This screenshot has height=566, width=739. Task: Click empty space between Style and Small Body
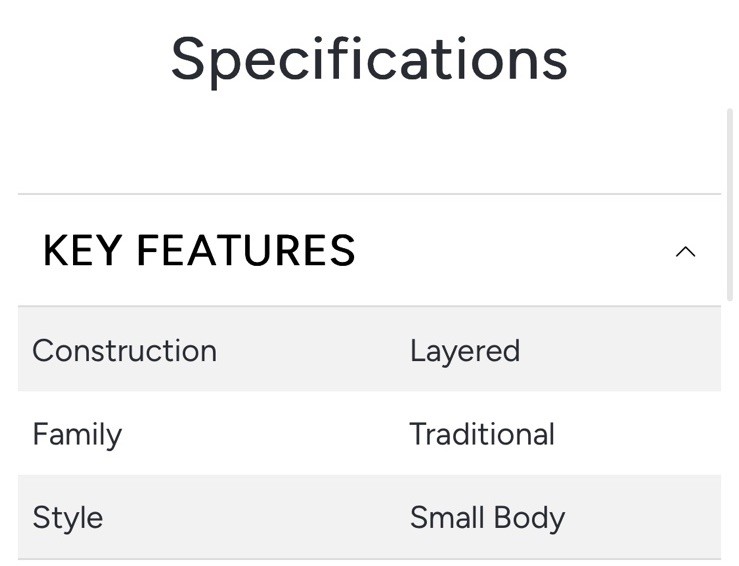pos(255,517)
